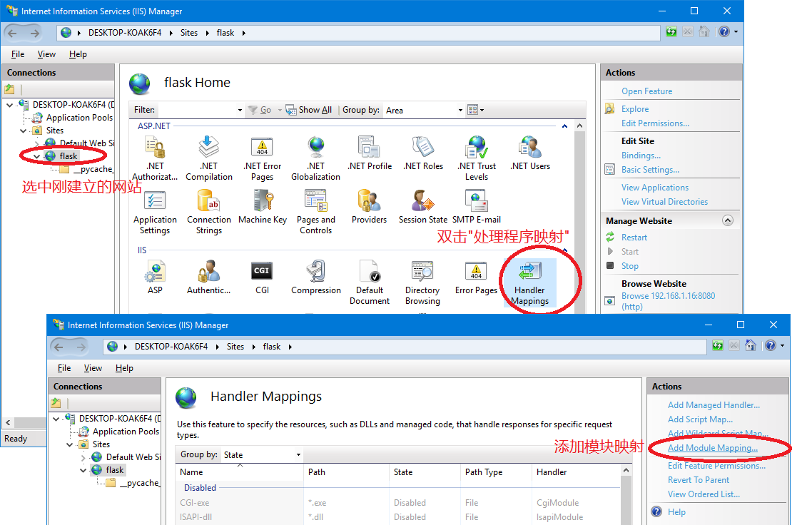Click help icon in back window address bar
Image resolution: width=812 pixels, height=525 pixels.
pyautogui.click(x=724, y=31)
